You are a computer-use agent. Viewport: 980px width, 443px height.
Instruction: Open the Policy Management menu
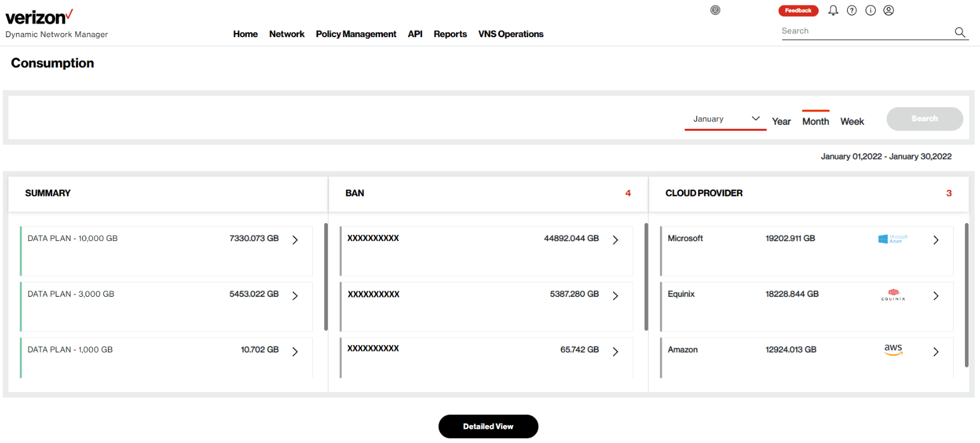point(356,34)
